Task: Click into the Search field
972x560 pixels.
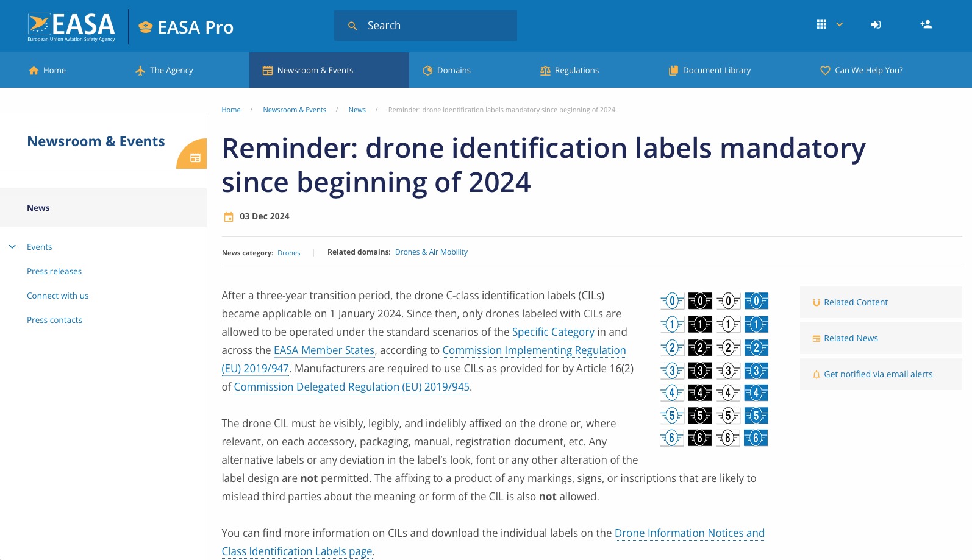Action: click(426, 26)
